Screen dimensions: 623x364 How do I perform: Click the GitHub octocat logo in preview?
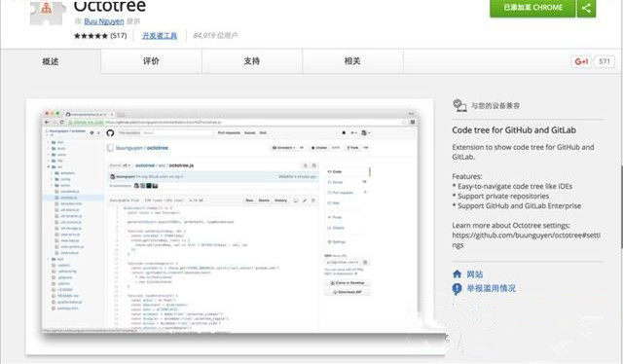pos(110,133)
